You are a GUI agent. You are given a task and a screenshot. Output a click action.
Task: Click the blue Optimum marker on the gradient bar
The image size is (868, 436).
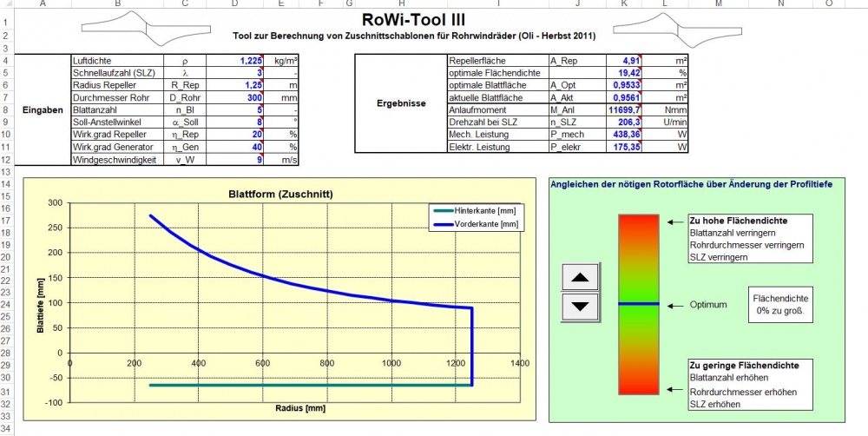click(640, 304)
